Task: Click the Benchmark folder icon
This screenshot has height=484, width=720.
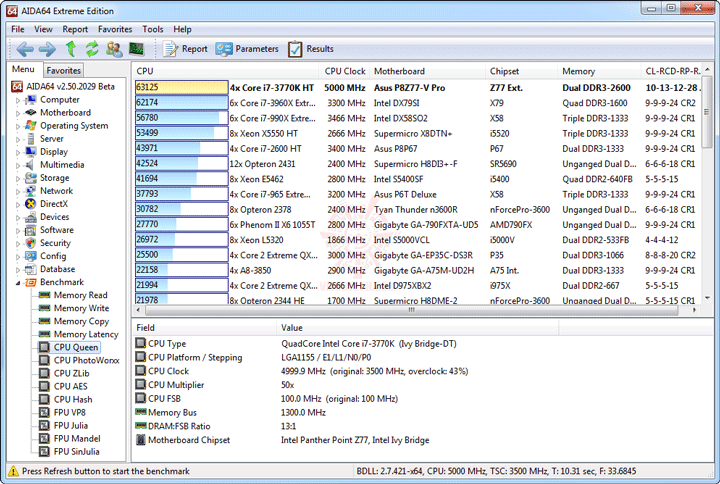Action: coord(31,282)
